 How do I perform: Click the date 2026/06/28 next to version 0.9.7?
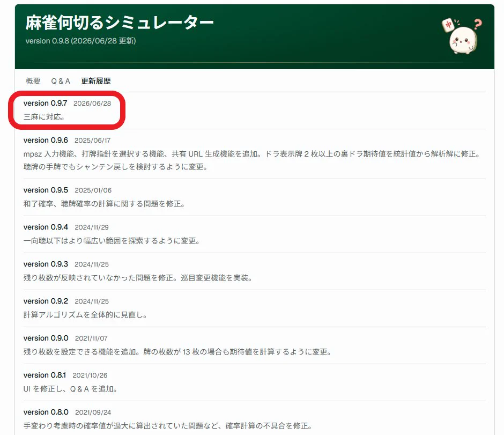tap(92, 104)
